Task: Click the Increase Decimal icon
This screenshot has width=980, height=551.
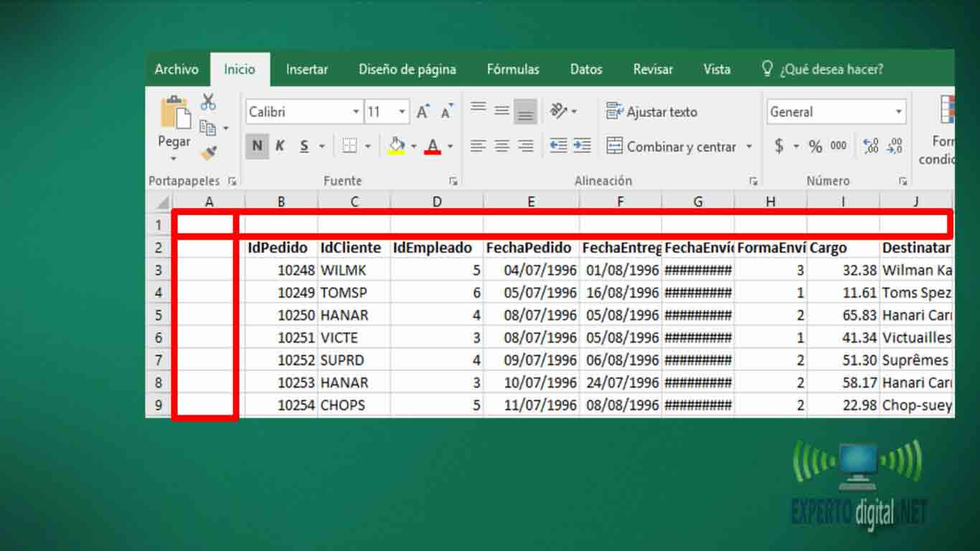Action: [871, 146]
